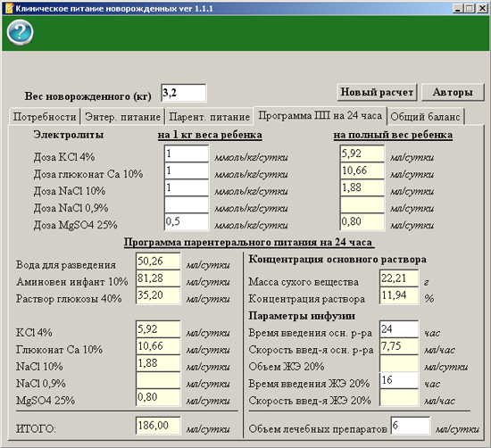
Task: Minimize the Клиническое питание window
Action: [458, 8]
